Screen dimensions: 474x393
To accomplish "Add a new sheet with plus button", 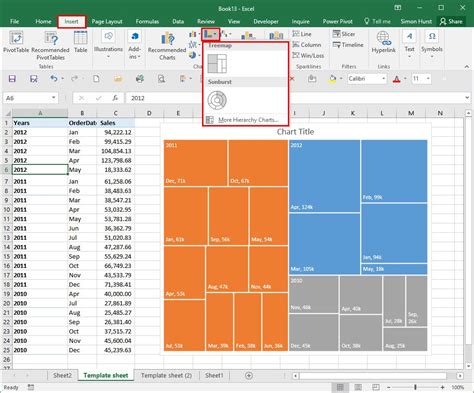I will click(249, 376).
